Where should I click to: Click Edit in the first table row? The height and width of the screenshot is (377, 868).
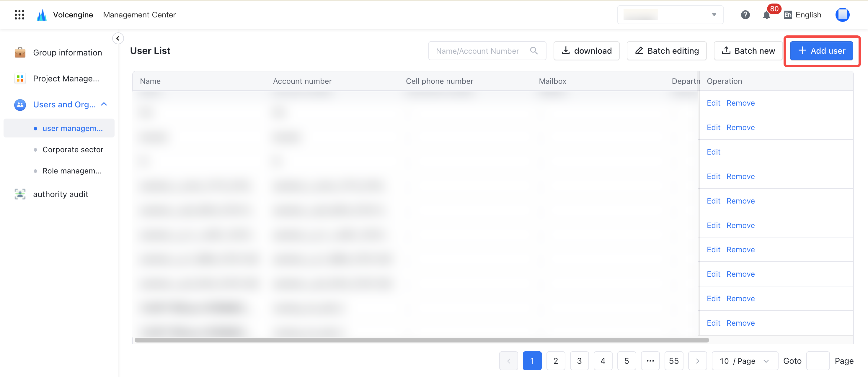pyautogui.click(x=713, y=103)
